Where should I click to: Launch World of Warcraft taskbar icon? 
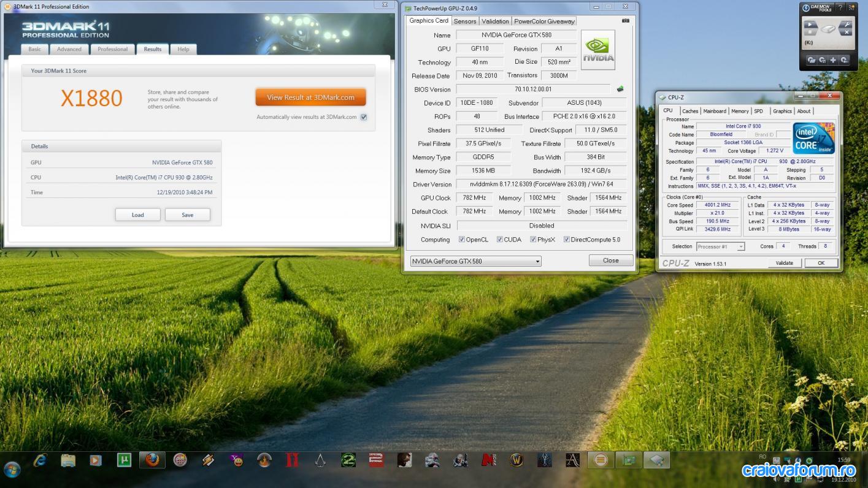[x=517, y=460]
